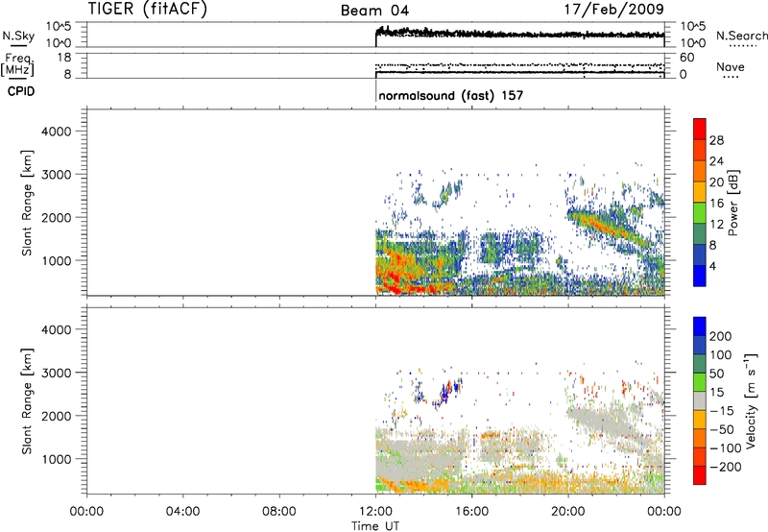Select the 200 label on Velocity colorbar
The height and width of the screenshot is (532, 768).
pos(721,336)
